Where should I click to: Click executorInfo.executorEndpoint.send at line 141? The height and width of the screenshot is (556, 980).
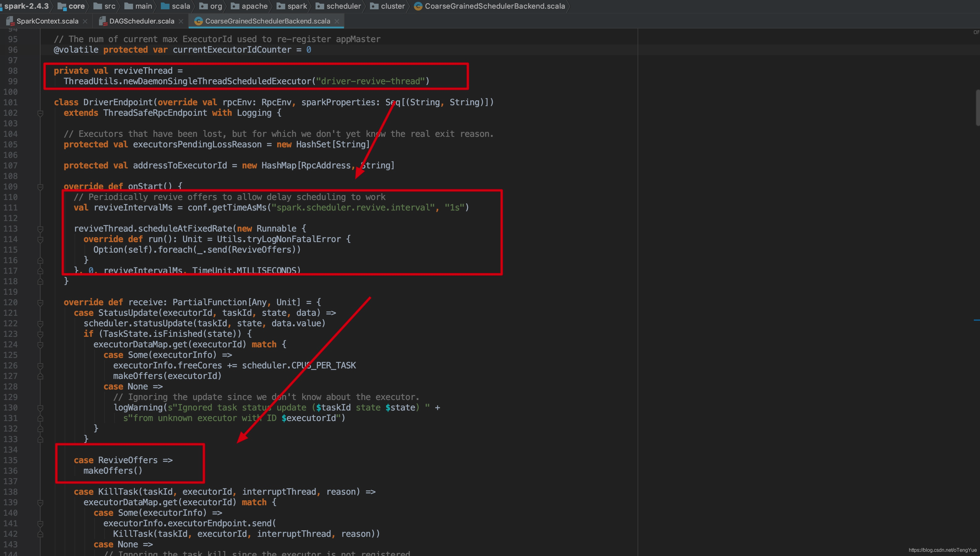pos(187,523)
